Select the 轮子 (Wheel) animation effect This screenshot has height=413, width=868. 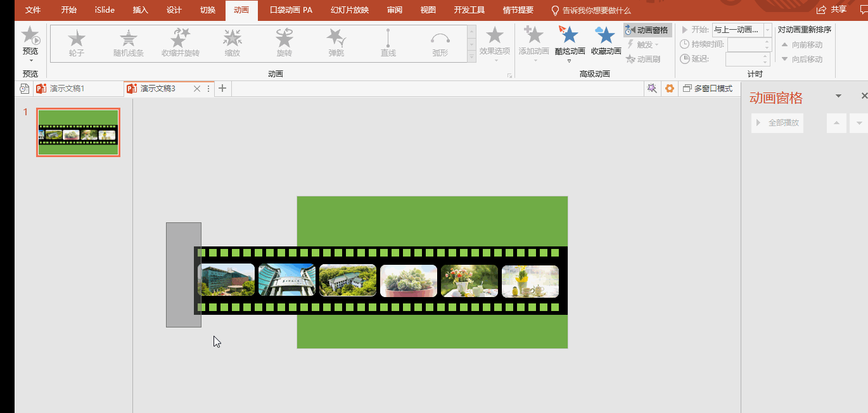77,42
